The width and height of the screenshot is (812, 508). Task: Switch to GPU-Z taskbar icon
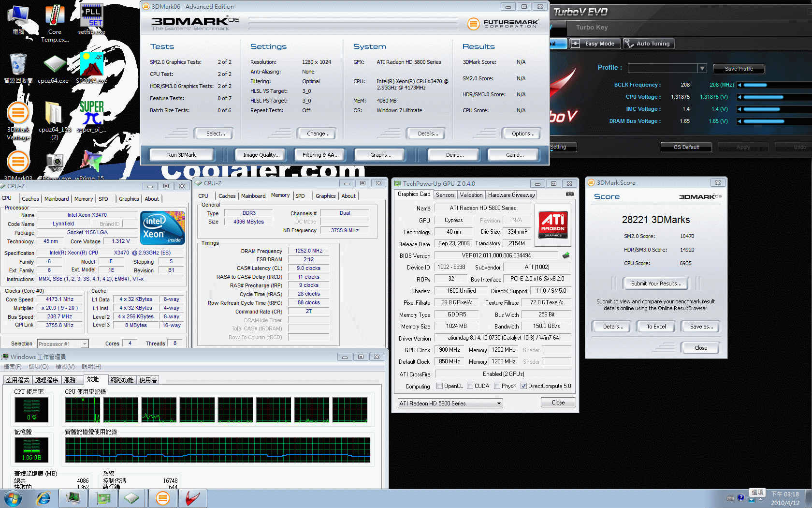(103, 498)
